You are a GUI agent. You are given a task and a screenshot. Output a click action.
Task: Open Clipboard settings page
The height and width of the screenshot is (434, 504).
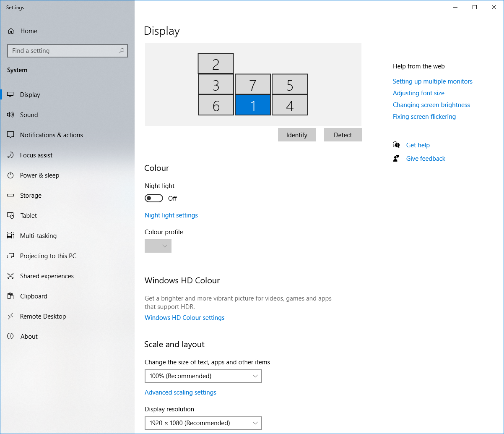[x=67, y=296]
